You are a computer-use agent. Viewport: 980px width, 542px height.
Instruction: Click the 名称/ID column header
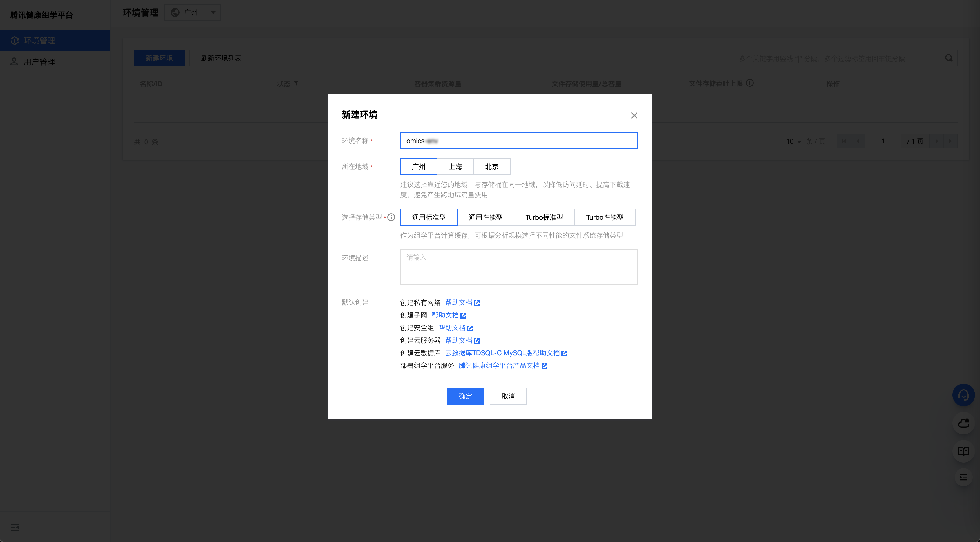point(151,83)
